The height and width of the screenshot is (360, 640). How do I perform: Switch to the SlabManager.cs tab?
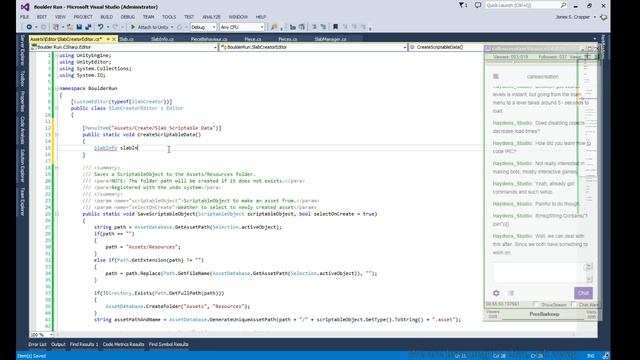coord(330,39)
